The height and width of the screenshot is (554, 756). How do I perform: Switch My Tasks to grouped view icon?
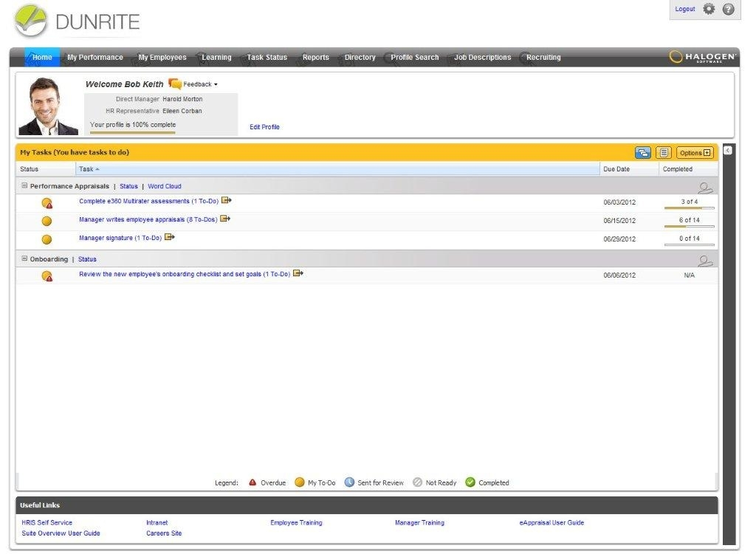coord(643,152)
